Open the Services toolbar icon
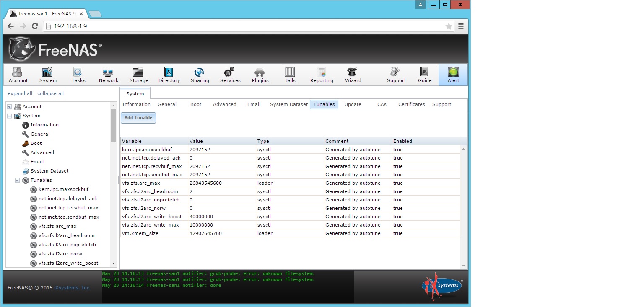The height and width of the screenshot is (307, 644). click(230, 75)
